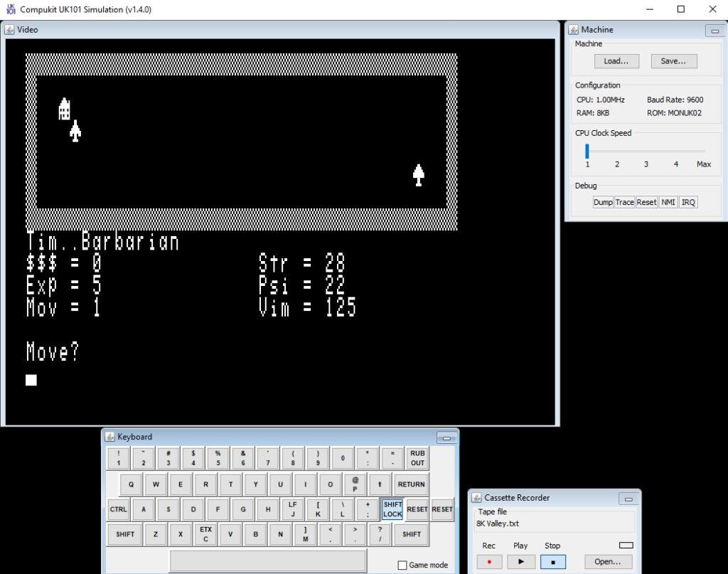Click the space bar on virtual keyboard

pyautogui.click(x=268, y=561)
